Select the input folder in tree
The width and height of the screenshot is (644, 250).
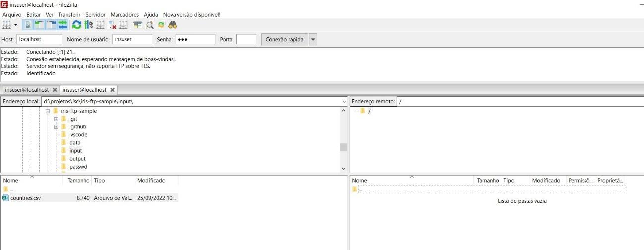76,151
